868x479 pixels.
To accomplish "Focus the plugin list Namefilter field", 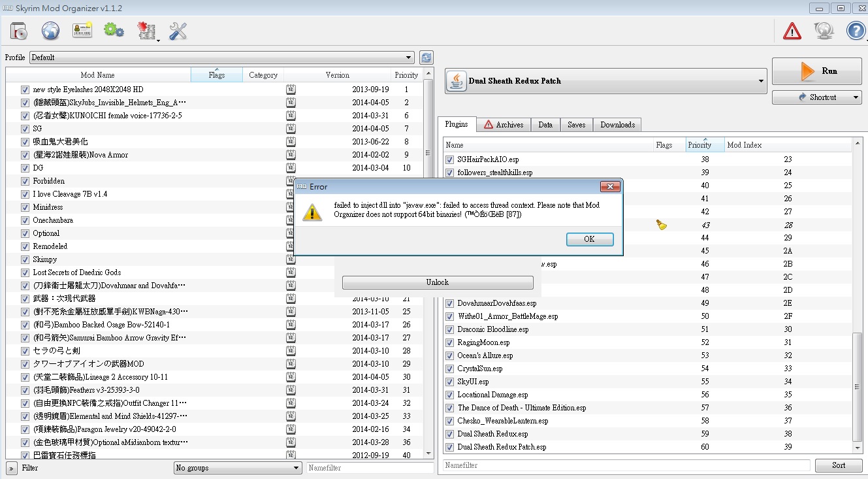I will [627, 465].
